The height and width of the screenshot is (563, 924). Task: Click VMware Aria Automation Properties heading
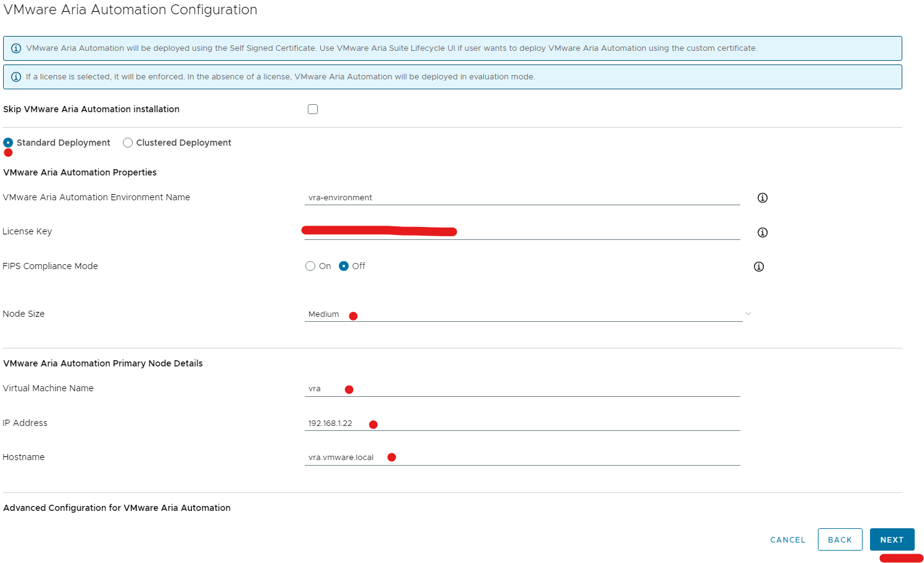click(x=80, y=172)
